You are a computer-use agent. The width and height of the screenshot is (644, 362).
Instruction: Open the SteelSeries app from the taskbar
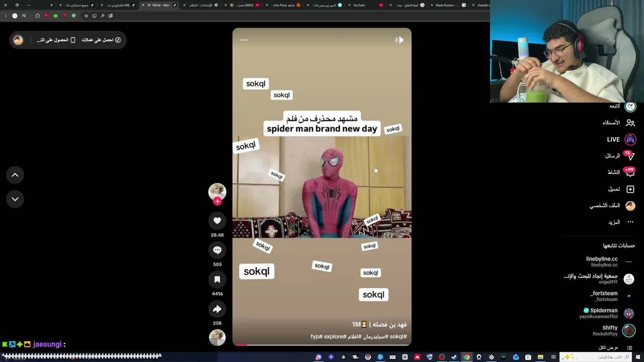[491, 357]
